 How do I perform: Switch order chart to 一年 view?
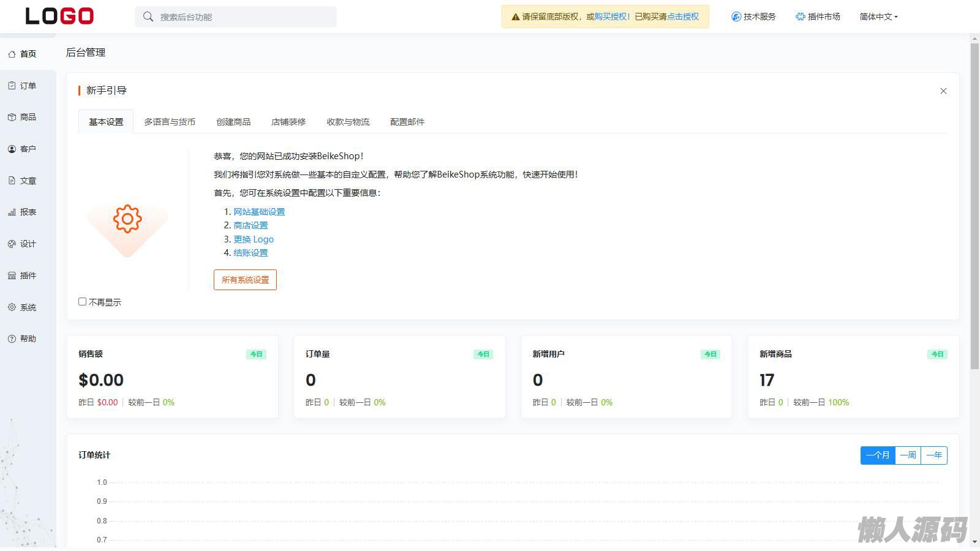tap(933, 455)
